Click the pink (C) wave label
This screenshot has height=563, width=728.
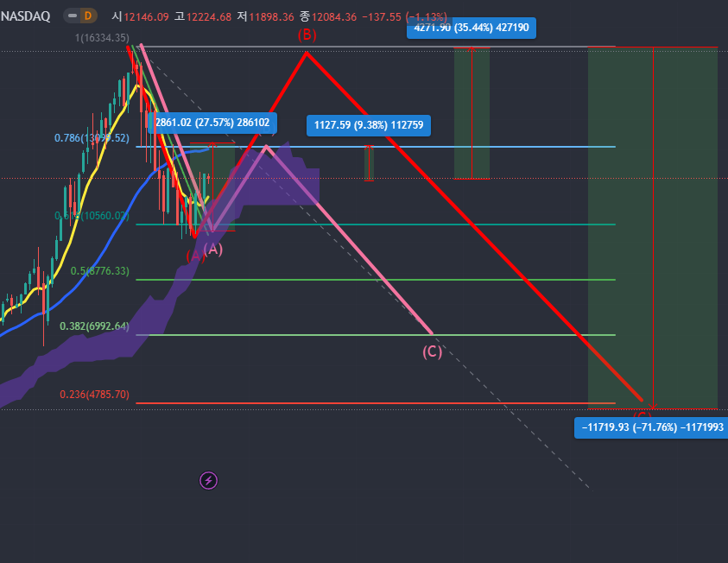(x=433, y=351)
